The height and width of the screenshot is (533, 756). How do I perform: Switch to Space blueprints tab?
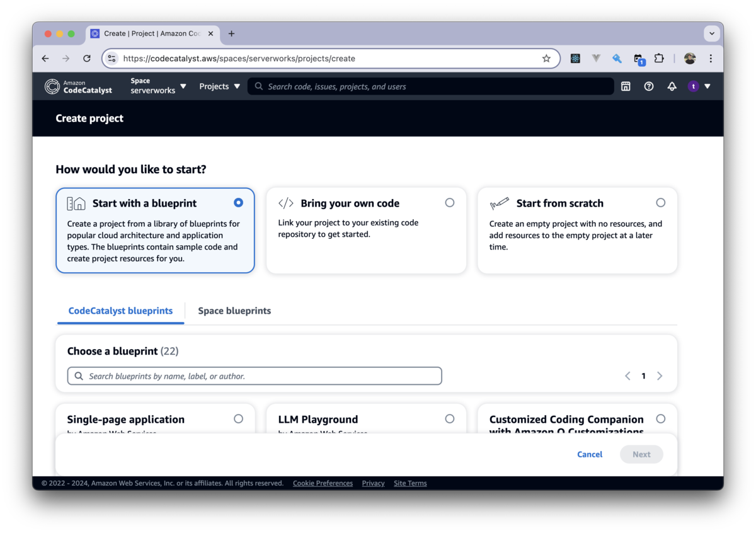click(x=234, y=311)
